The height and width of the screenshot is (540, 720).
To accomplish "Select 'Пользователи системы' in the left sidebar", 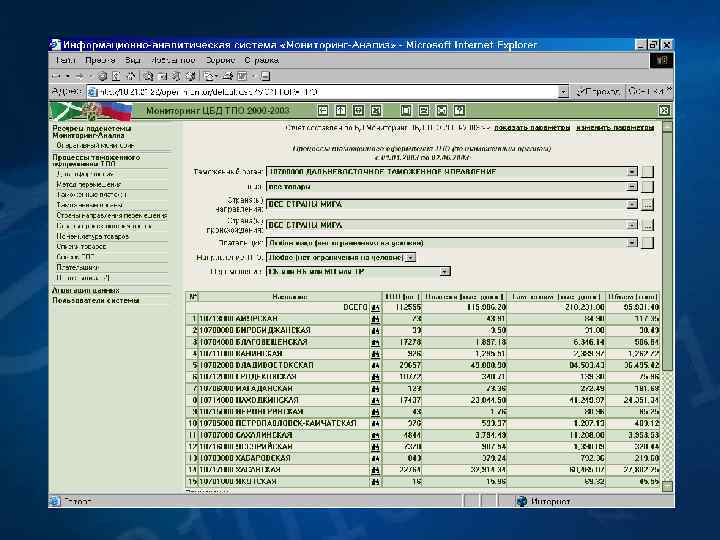I will (96, 299).
